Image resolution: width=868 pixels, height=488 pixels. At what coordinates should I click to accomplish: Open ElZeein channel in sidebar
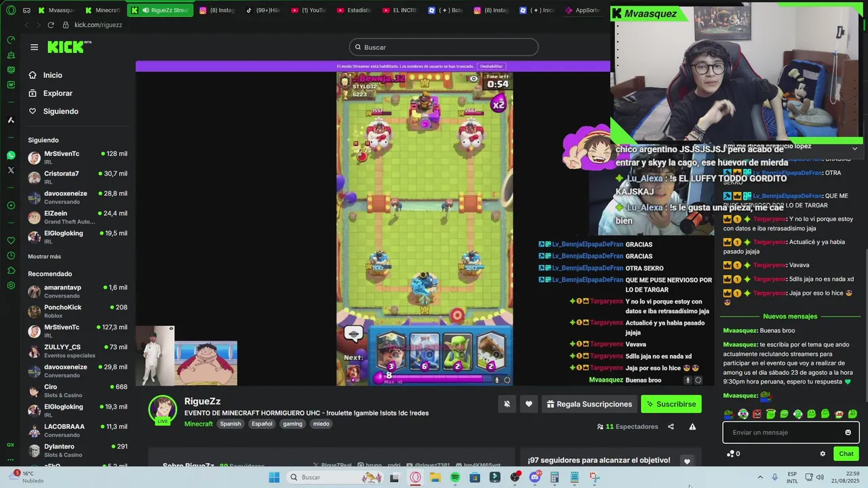[77, 217]
